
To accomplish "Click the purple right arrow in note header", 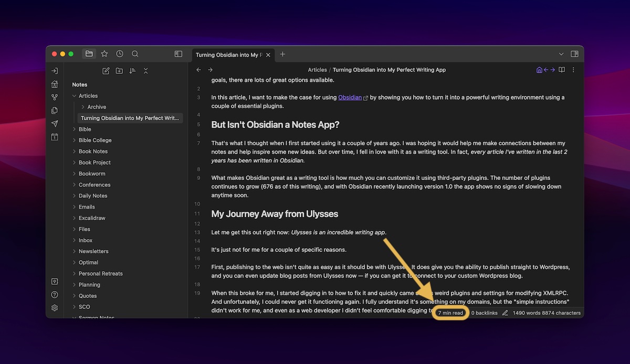I will pos(552,70).
